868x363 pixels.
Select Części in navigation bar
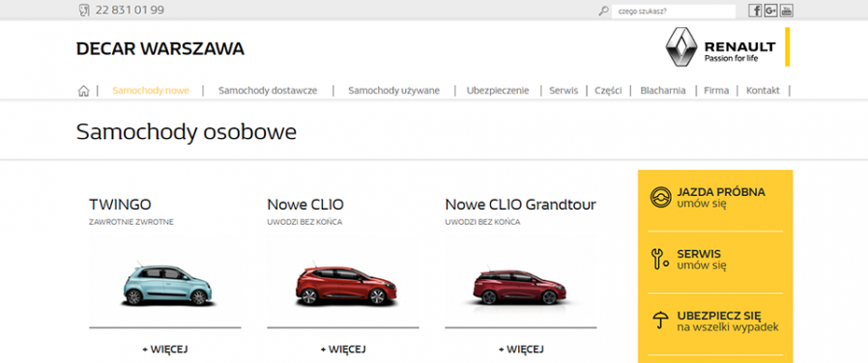608,91
